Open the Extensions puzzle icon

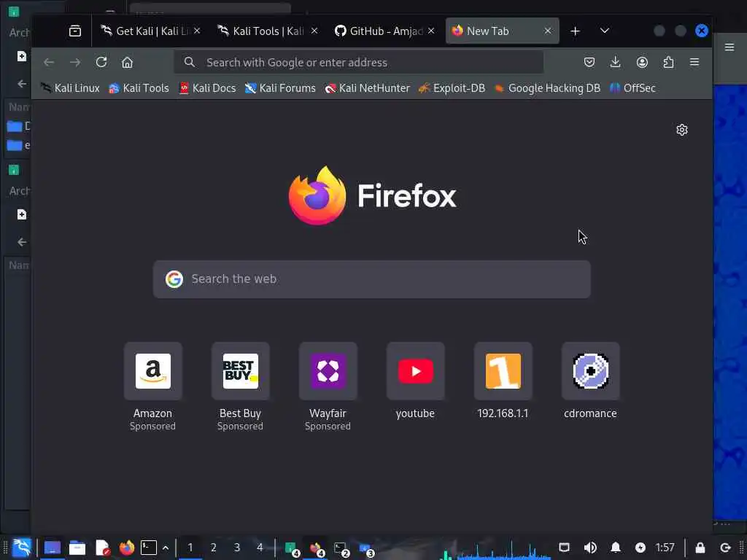(668, 63)
